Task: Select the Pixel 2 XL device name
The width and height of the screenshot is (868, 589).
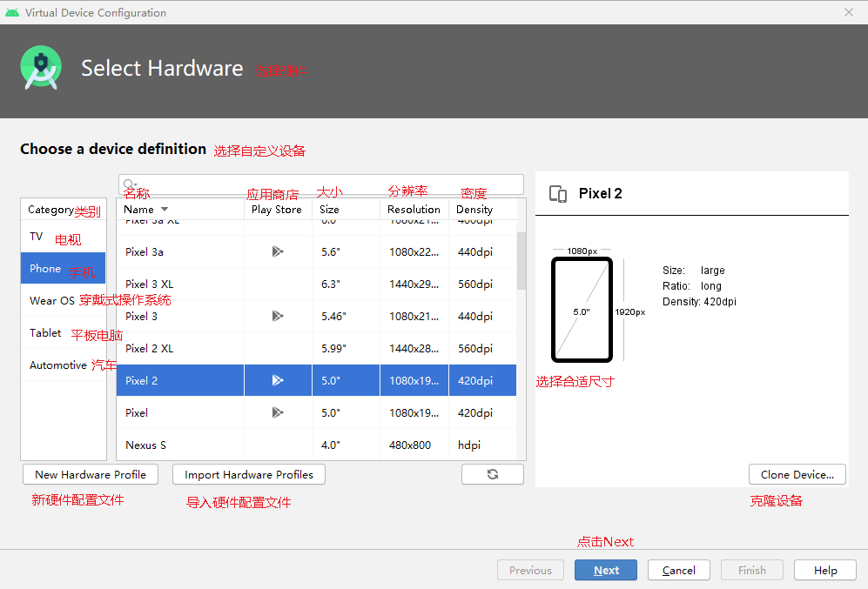Action: coord(150,348)
